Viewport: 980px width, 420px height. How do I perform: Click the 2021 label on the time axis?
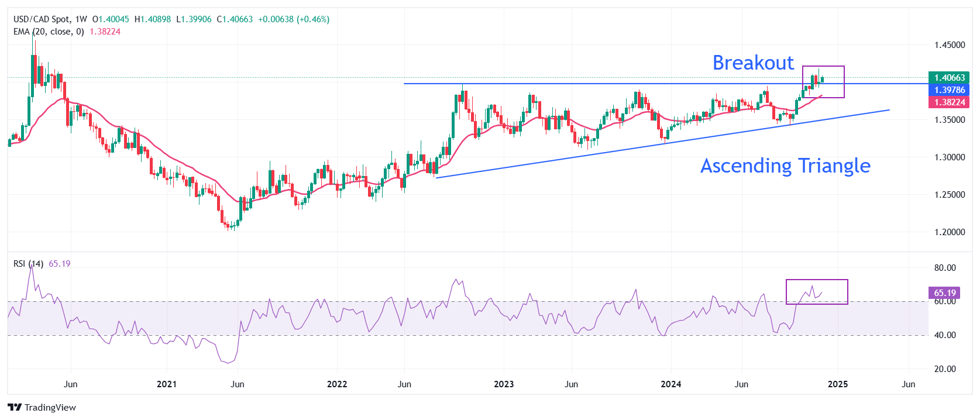coord(167,384)
